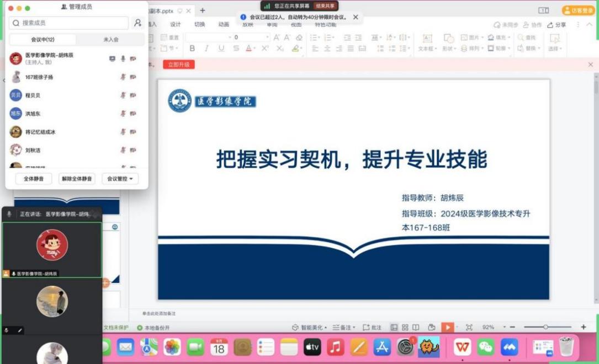Start slideshow with the orange play button
This screenshot has height=364, width=599.
[x=447, y=327]
